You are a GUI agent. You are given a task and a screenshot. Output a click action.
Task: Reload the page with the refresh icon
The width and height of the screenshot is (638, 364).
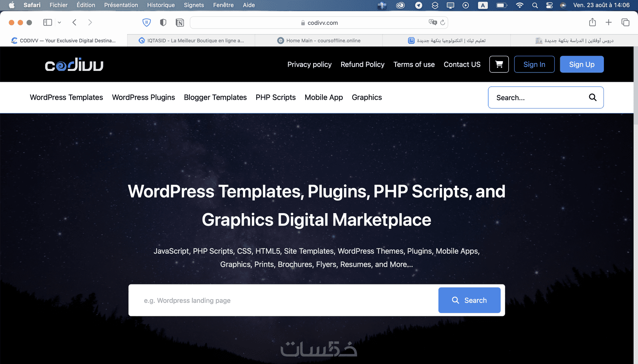[443, 23]
